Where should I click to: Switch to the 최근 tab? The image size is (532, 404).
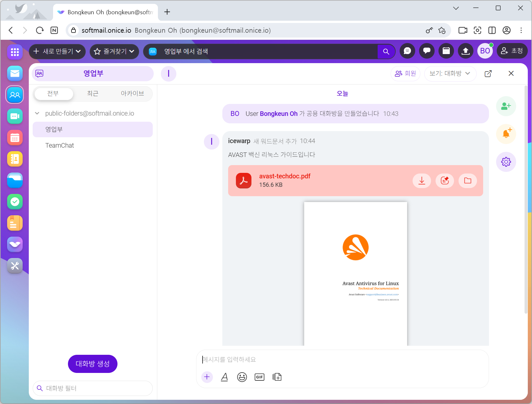(x=93, y=94)
